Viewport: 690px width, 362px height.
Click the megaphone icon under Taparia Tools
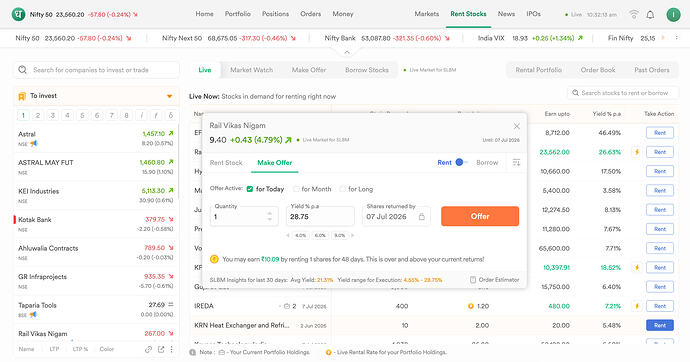pos(33,315)
